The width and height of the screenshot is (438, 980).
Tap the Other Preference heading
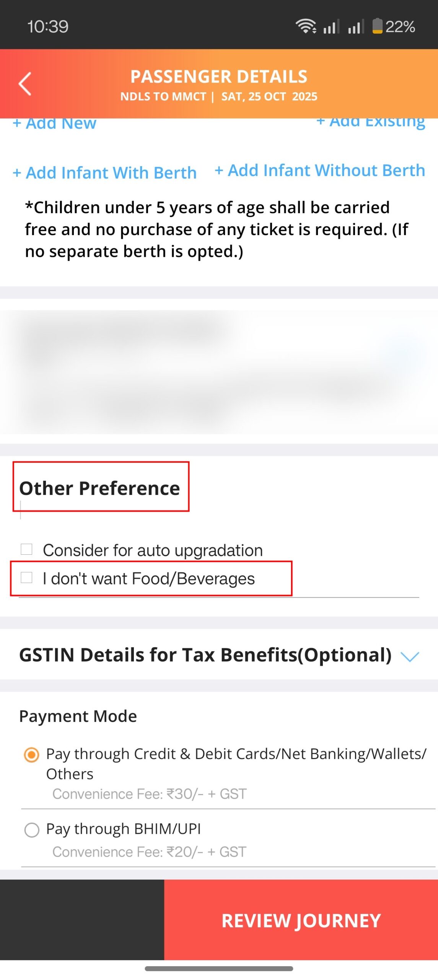pos(99,488)
